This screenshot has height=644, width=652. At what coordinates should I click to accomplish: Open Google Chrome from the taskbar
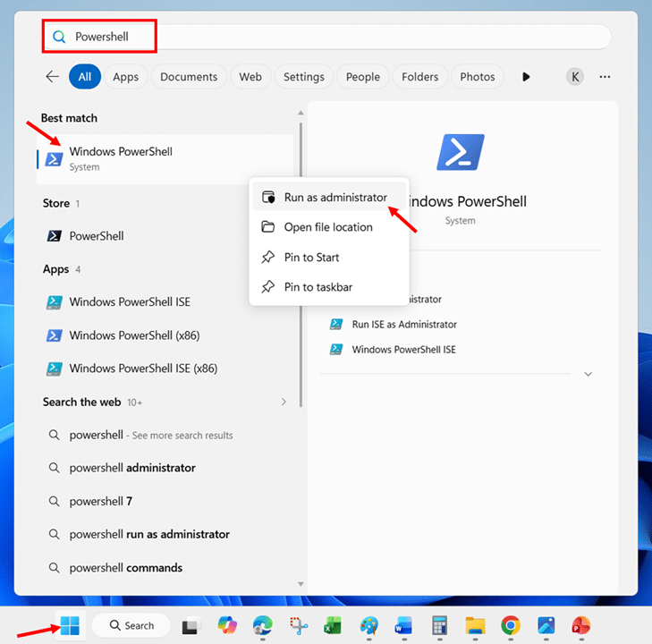pyautogui.click(x=511, y=625)
